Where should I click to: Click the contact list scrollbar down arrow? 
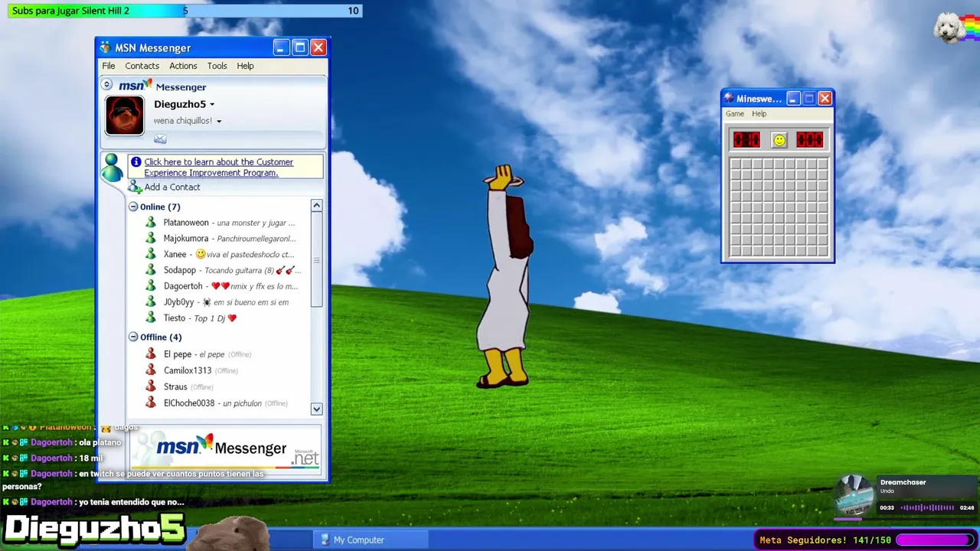click(316, 409)
